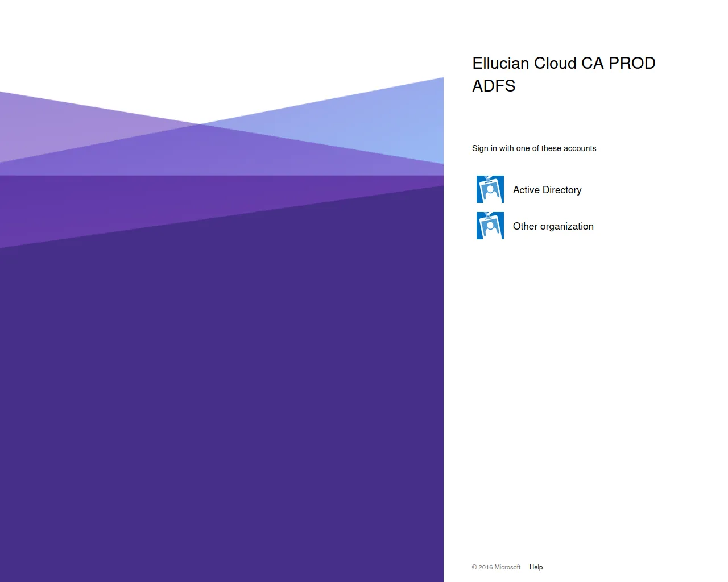Click the © 2016 Microsoft copyright text
728x582 pixels.
click(496, 567)
